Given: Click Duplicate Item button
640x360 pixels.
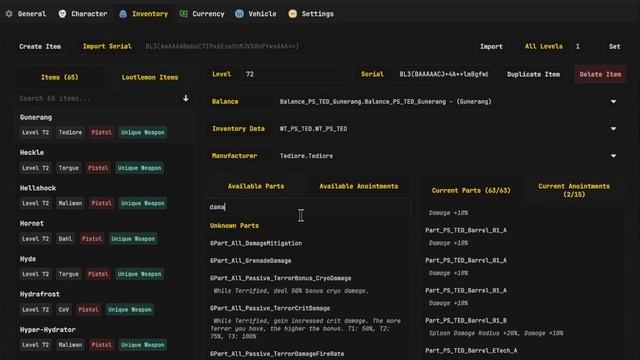Looking at the screenshot, I should [x=533, y=74].
